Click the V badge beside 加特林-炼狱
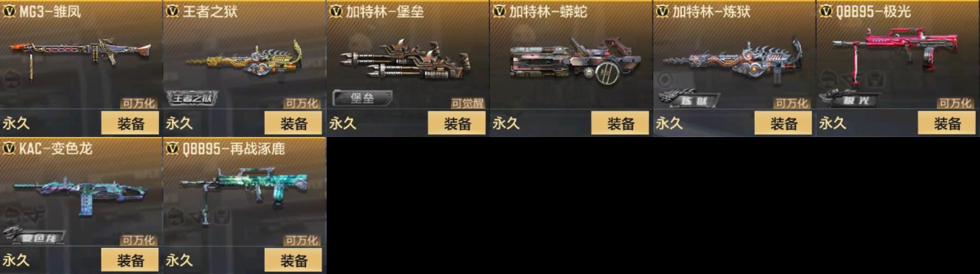 click(663, 11)
